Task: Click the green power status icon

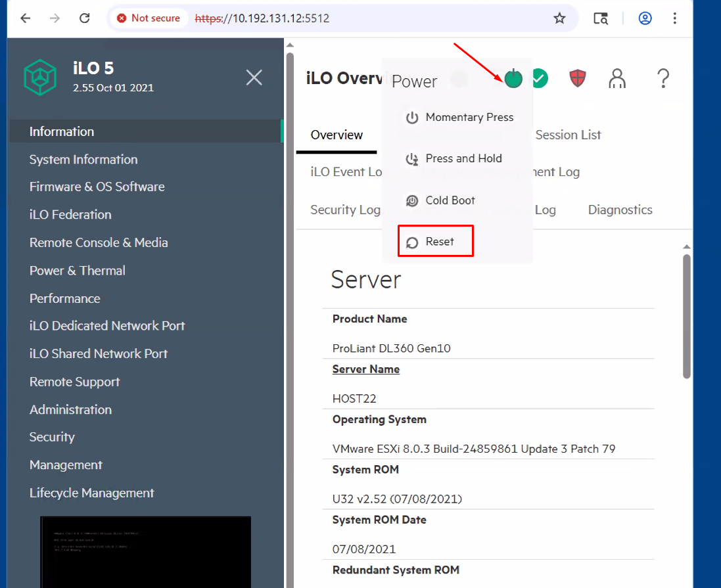Action: [513, 79]
